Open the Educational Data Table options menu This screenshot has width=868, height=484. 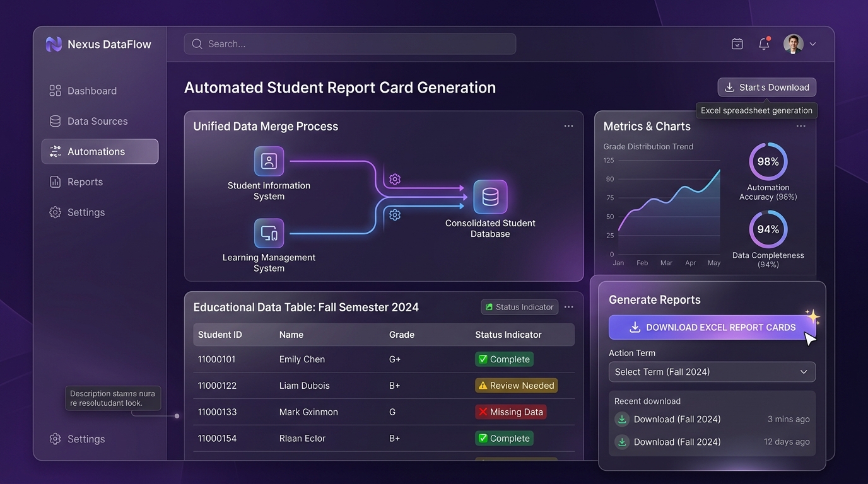click(568, 307)
